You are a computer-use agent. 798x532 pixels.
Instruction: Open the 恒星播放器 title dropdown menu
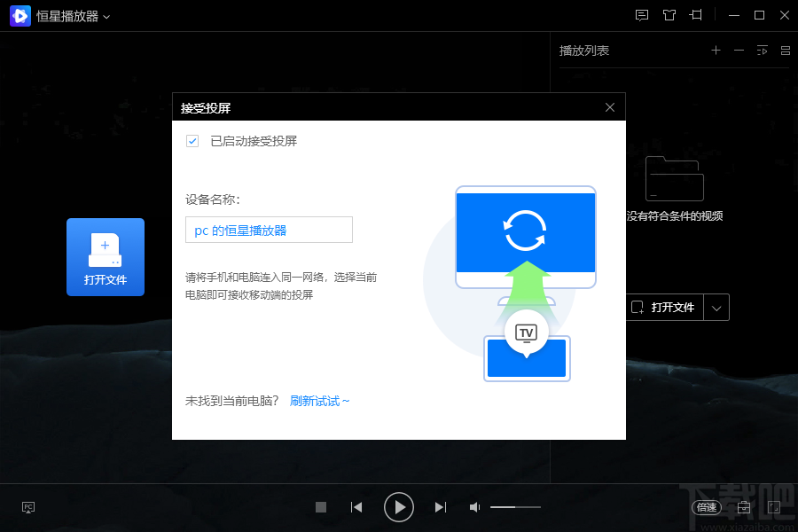point(106,17)
